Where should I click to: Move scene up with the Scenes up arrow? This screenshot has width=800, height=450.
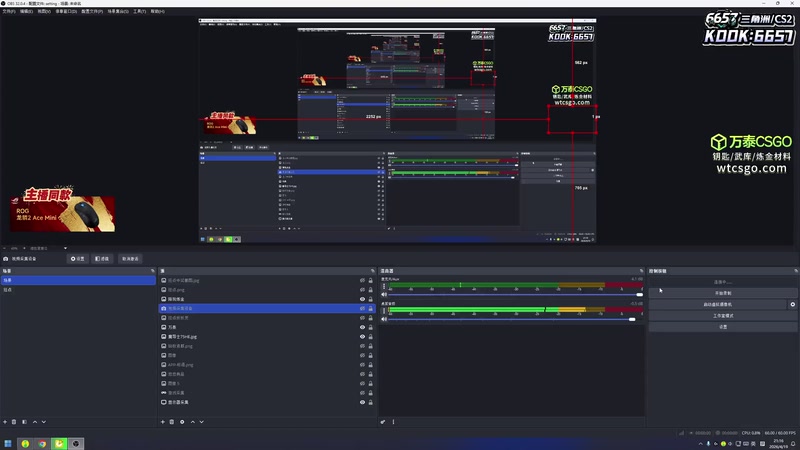pos(35,422)
